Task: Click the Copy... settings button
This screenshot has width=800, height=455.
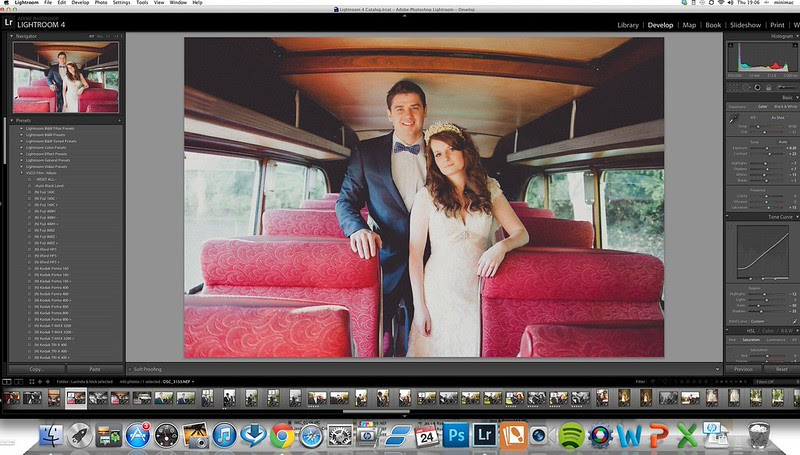Action: click(37, 369)
